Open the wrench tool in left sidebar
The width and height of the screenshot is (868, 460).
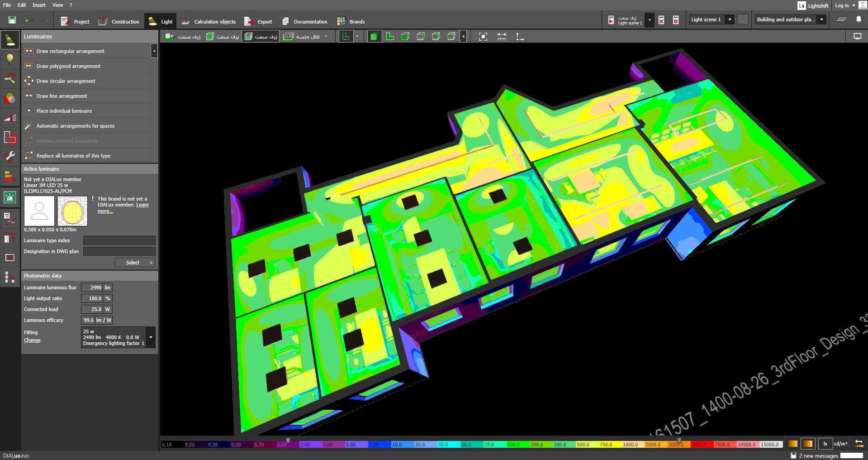click(x=10, y=157)
